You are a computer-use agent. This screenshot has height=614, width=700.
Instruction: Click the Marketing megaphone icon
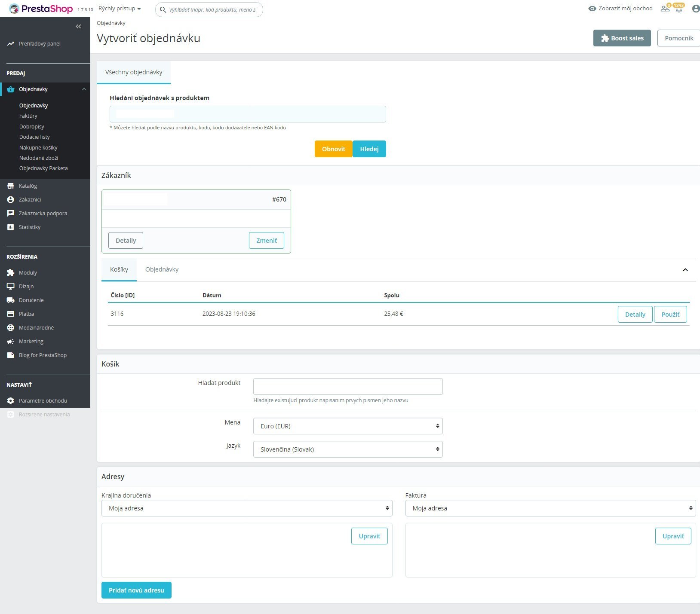pyautogui.click(x=11, y=342)
